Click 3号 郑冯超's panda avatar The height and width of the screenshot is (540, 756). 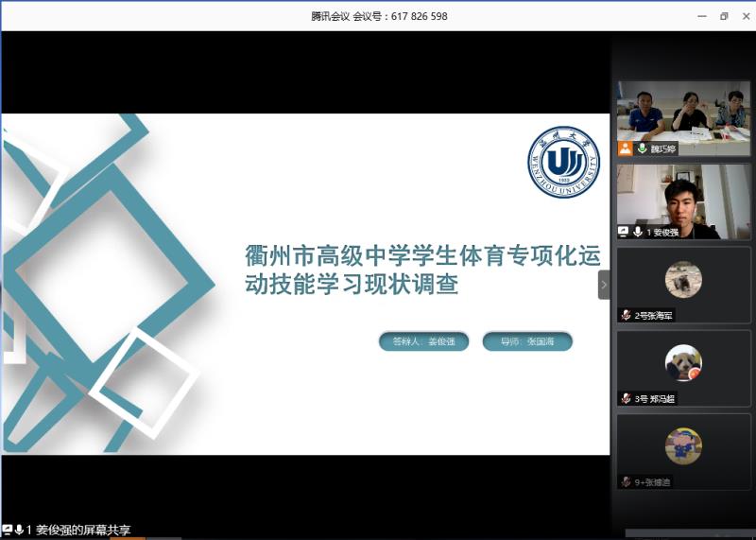coord(683,363)
